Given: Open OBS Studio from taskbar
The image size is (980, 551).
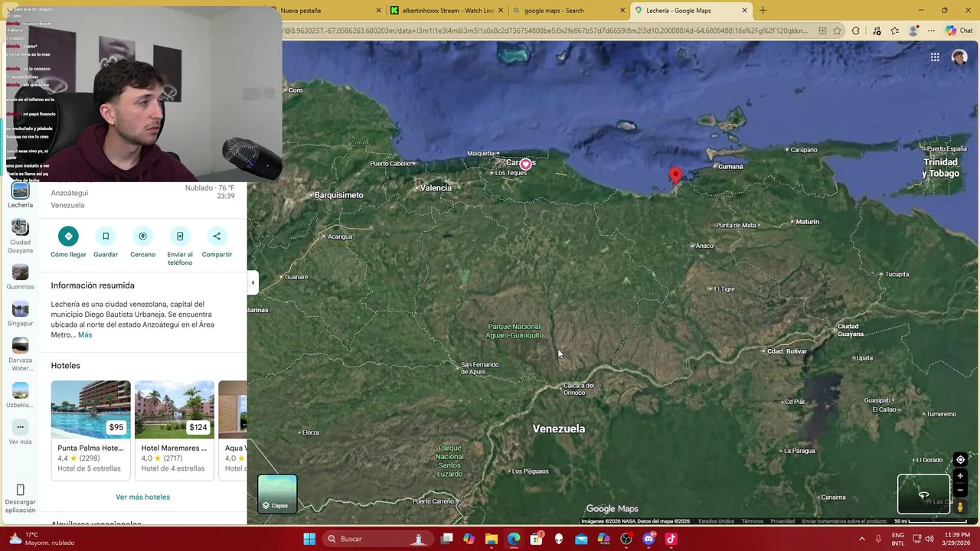Looking at the screenshot, I should coord(626,539).
